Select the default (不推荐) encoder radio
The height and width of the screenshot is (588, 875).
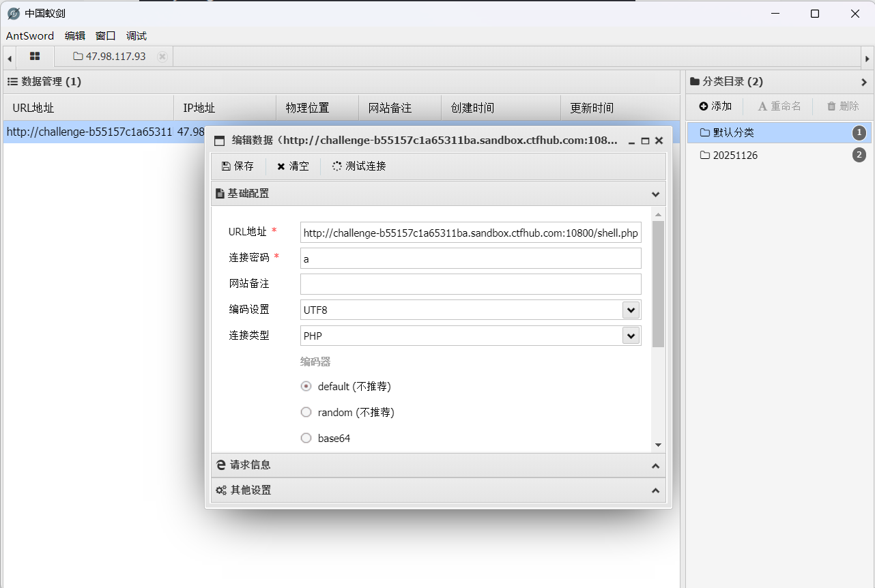pos(306,386)
